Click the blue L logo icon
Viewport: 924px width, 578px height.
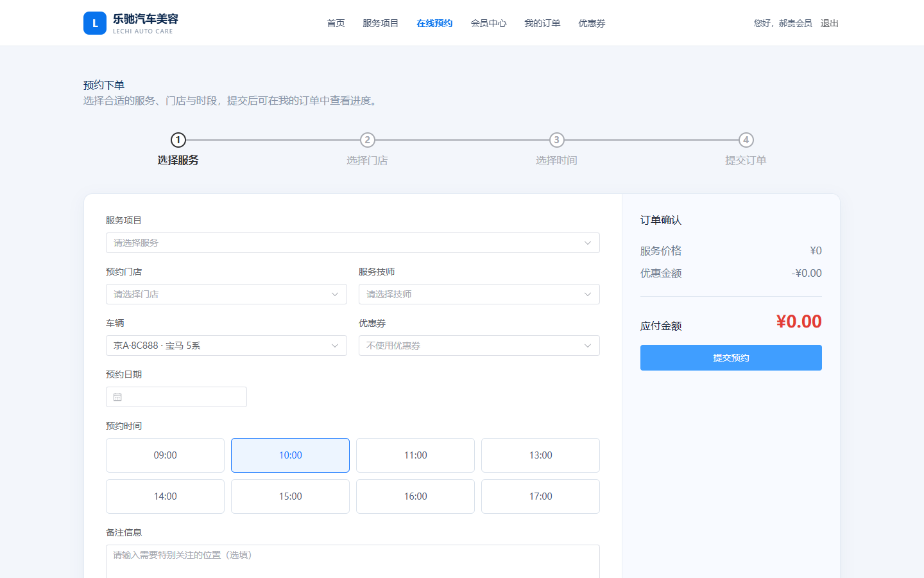tap(95, 23)
